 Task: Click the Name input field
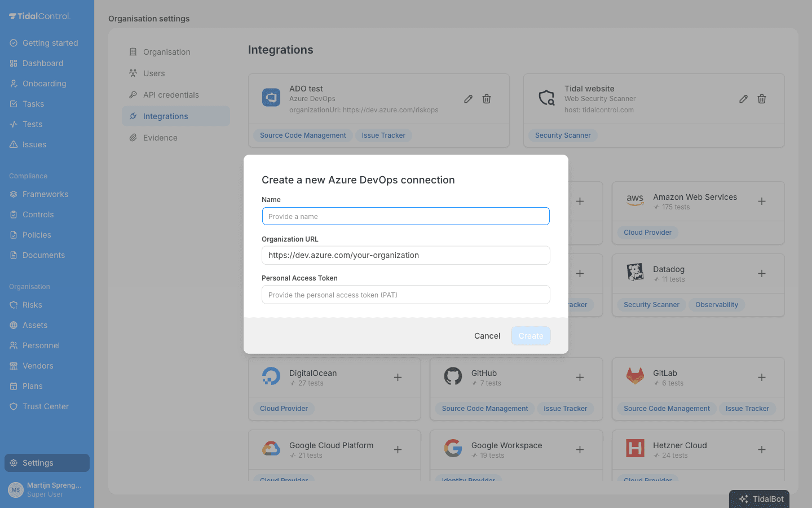coord(406,216)
